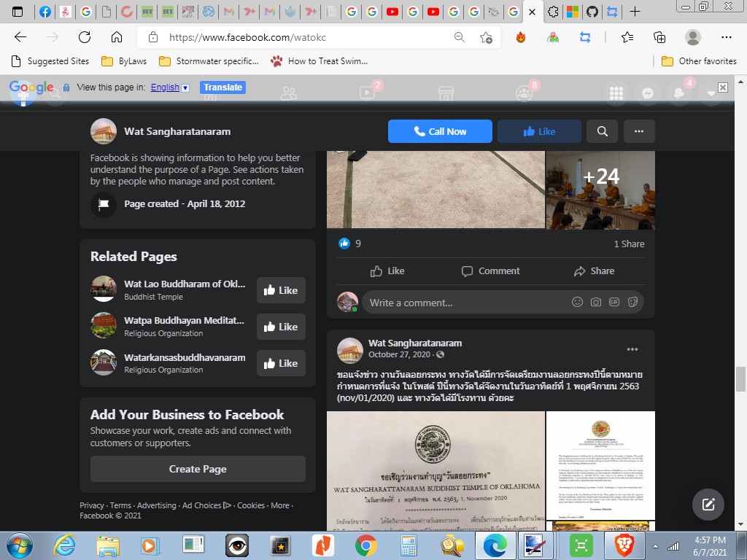The image size is (747, 560).
Task: Open the Loy Krathong invitation letter image
Action: [436, 471]
